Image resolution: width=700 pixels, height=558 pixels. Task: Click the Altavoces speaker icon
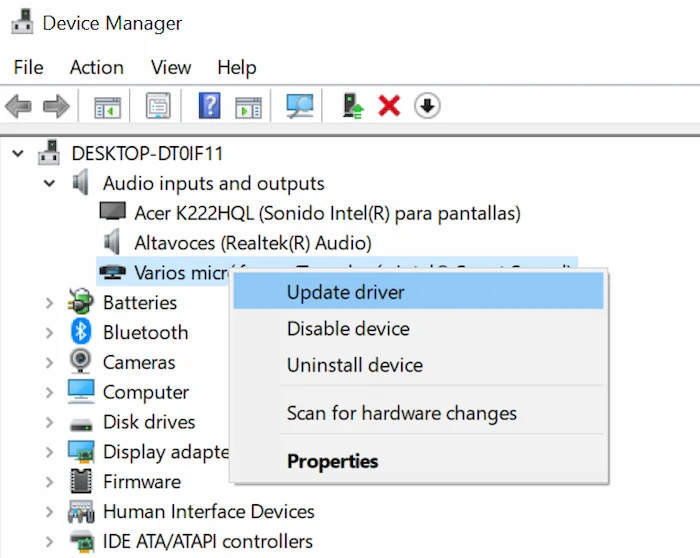(x=112, y=242)
